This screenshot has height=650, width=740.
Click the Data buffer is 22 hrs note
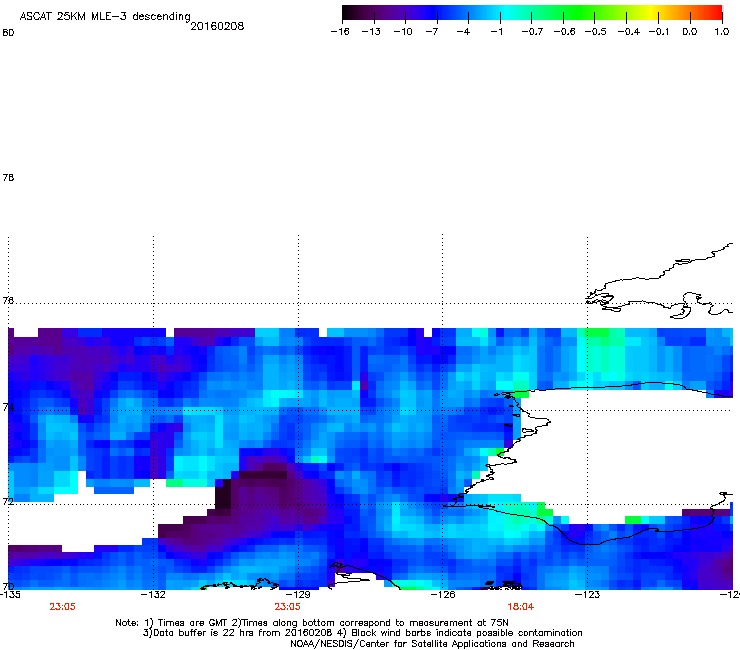362,633
